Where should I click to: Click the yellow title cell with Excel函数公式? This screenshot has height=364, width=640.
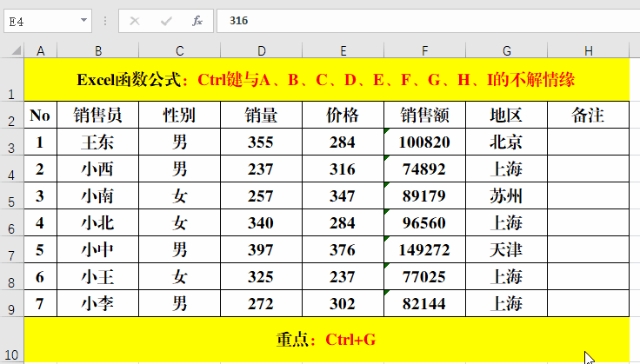pos(327,80)
